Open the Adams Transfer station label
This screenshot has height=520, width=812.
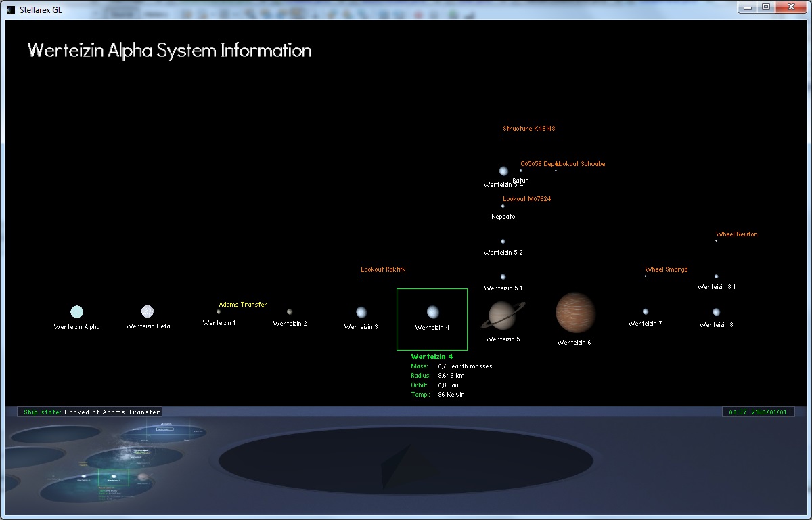pos(243,305)
